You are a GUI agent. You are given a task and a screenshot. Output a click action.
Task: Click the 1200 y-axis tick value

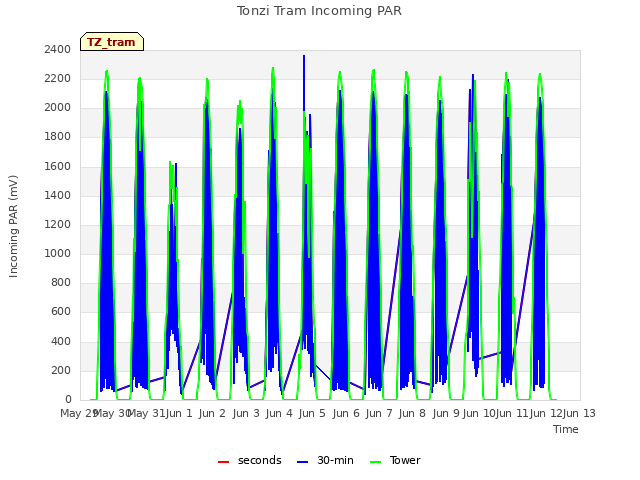58,224
